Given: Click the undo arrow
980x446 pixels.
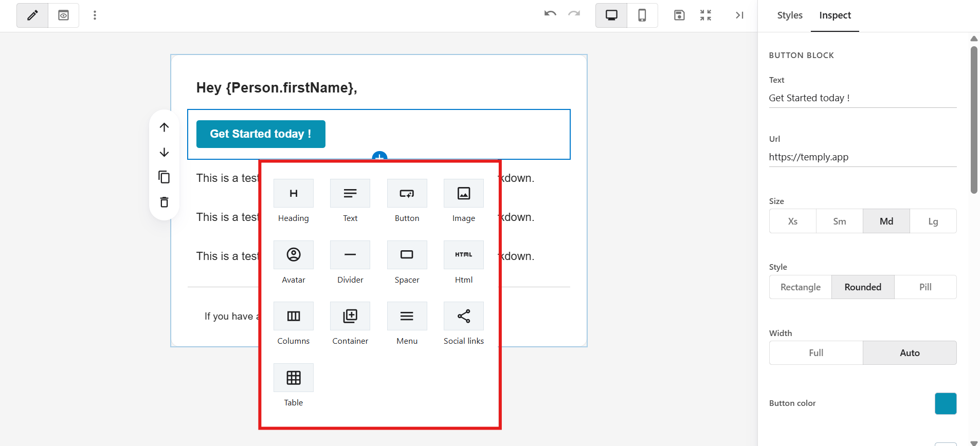Looking at the screenshot, I should (x=550, y=14).
